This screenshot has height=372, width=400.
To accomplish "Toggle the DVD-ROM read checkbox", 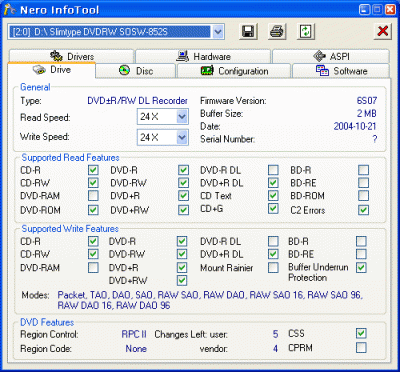I will point(93,210).
